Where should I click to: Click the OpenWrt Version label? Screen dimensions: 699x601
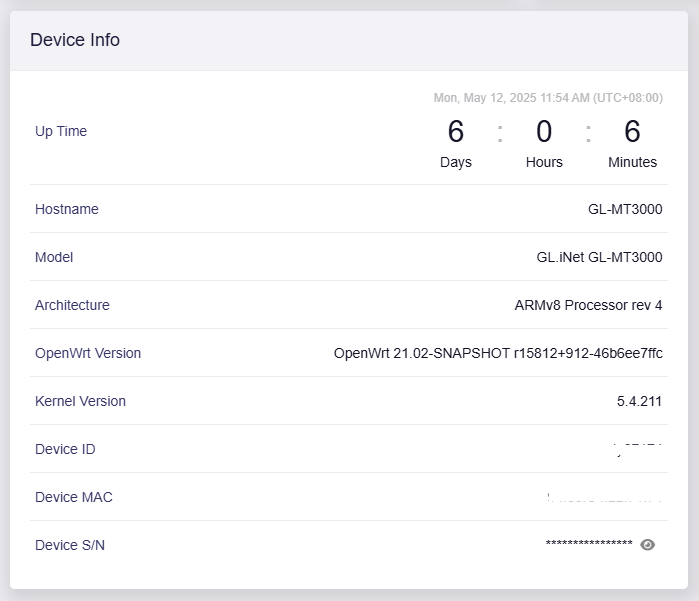tap(88, 353)
